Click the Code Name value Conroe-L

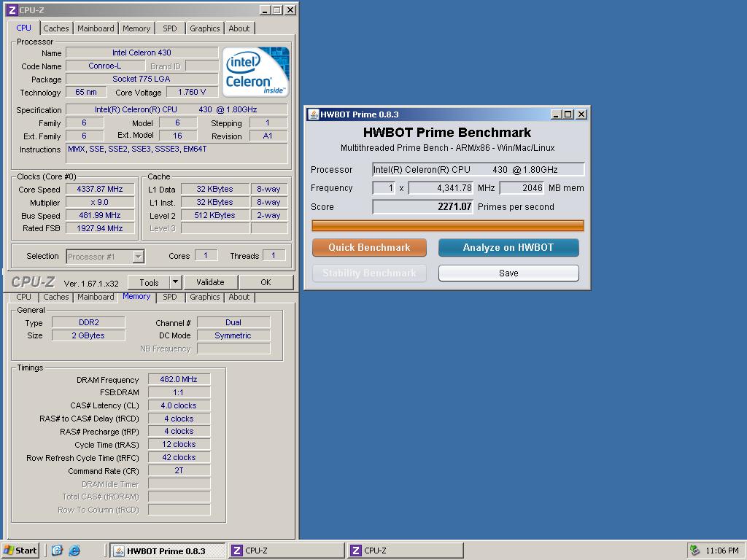pos(105,66)
